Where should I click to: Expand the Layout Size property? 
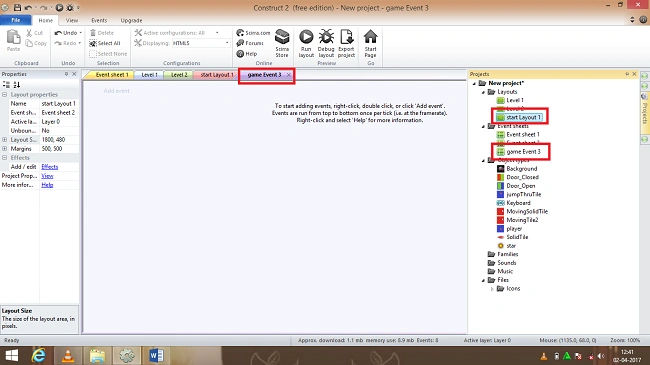pos(5,140)
